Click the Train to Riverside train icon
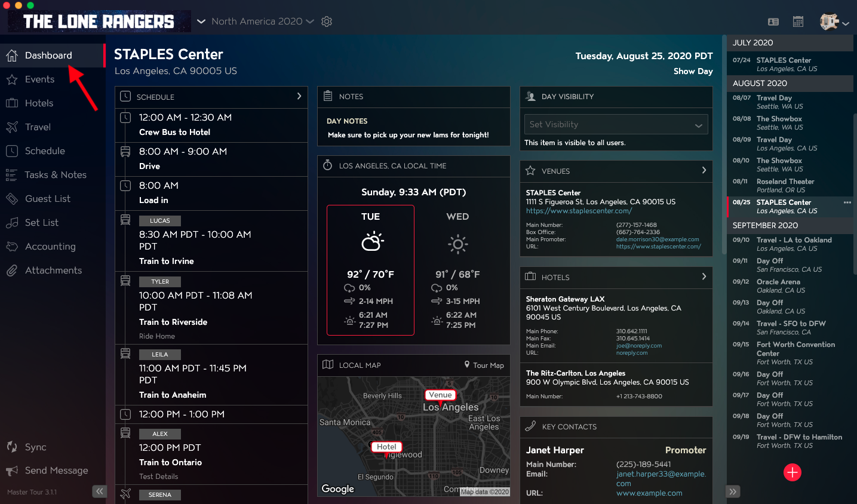Viewport: 857px width, 504px height. click(x=125, y=281)
